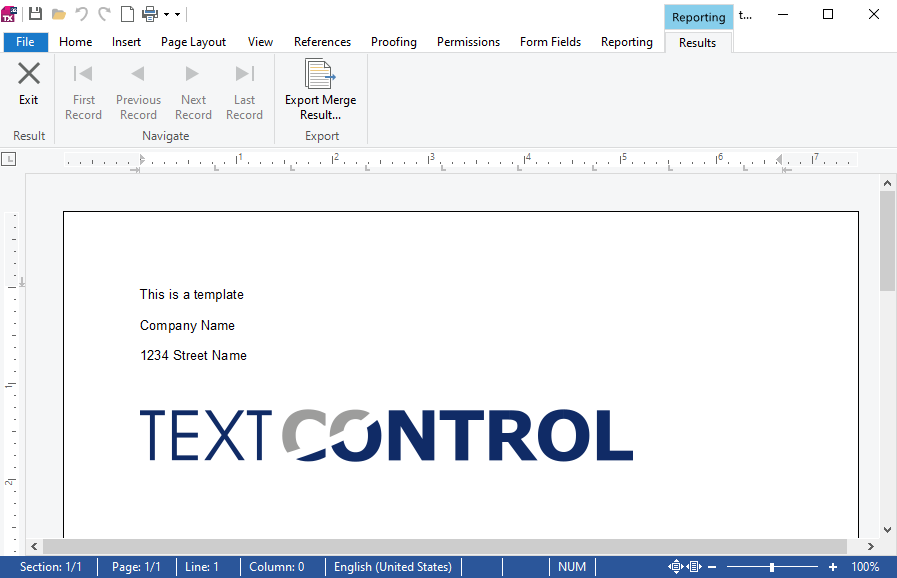Open the Proofing tab
Viewport: 897px width, 578px height.
394,42
